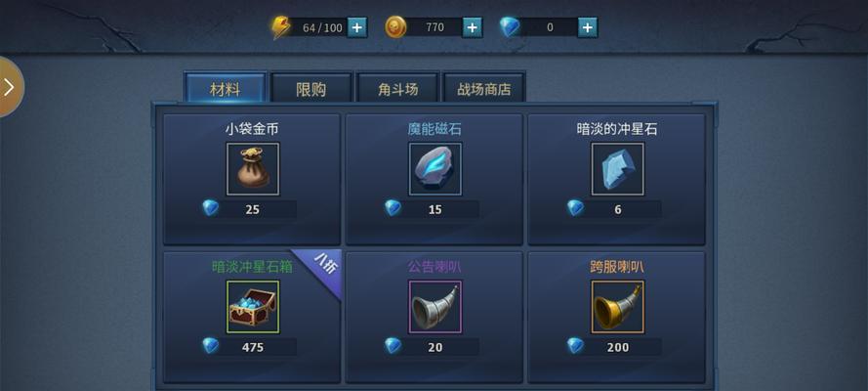Select the 材料 tab

[226, 89]
